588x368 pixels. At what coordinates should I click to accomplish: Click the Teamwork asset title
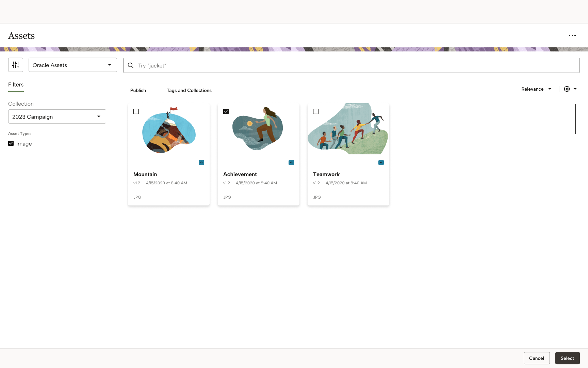tap(326, 174)
